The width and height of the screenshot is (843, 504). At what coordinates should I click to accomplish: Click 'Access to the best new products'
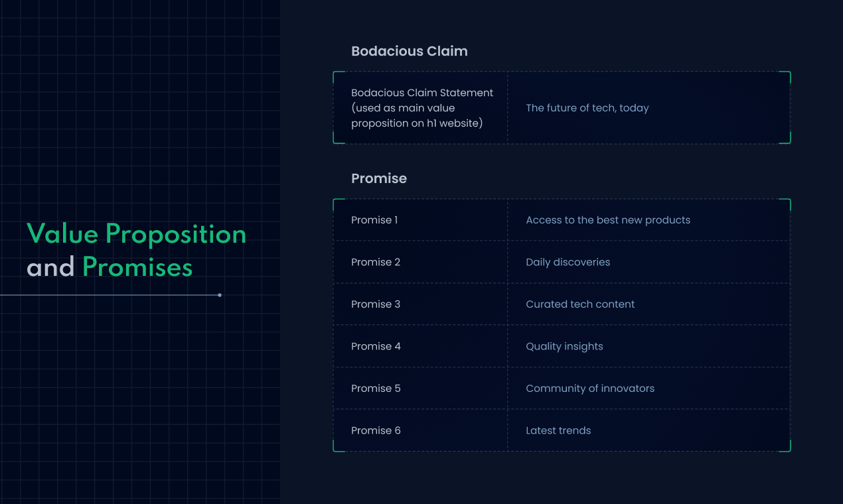tap(608, 220)
